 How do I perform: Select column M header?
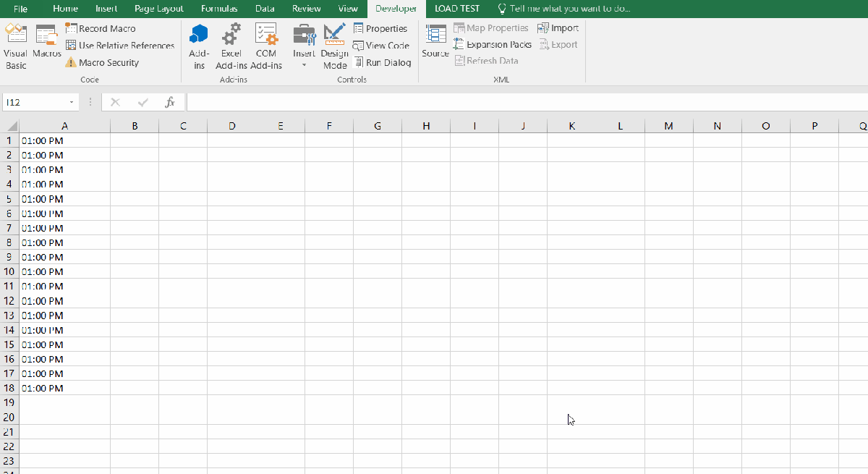(x=668, y=126)
